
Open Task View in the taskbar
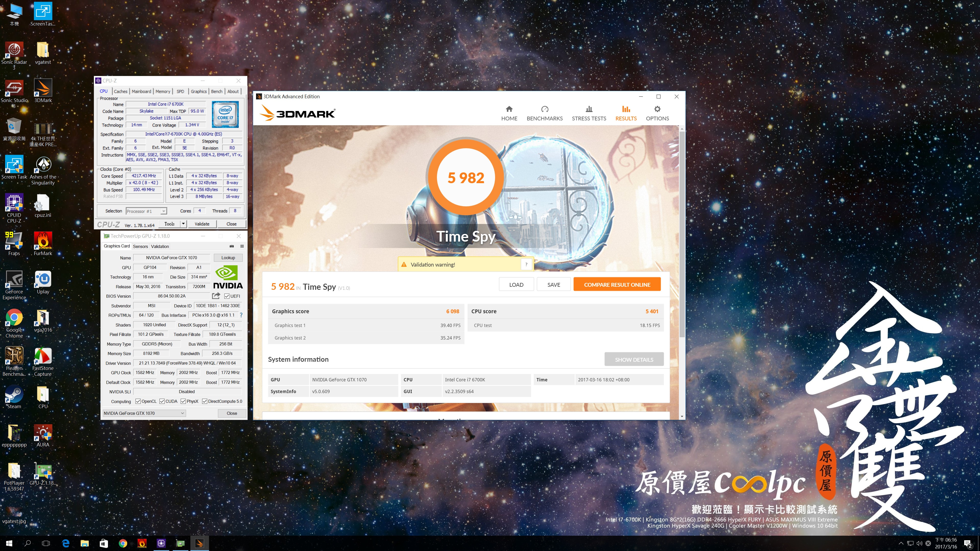[46, 543]
